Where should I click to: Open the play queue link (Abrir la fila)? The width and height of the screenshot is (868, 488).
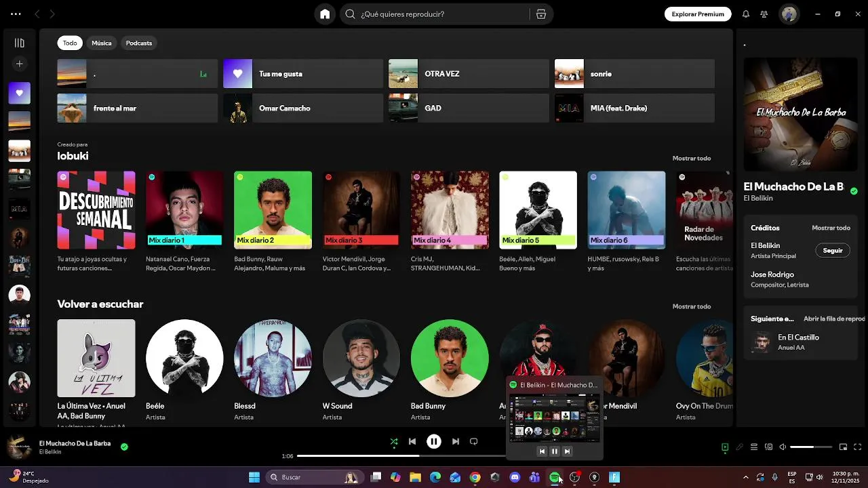click(834, 319)
